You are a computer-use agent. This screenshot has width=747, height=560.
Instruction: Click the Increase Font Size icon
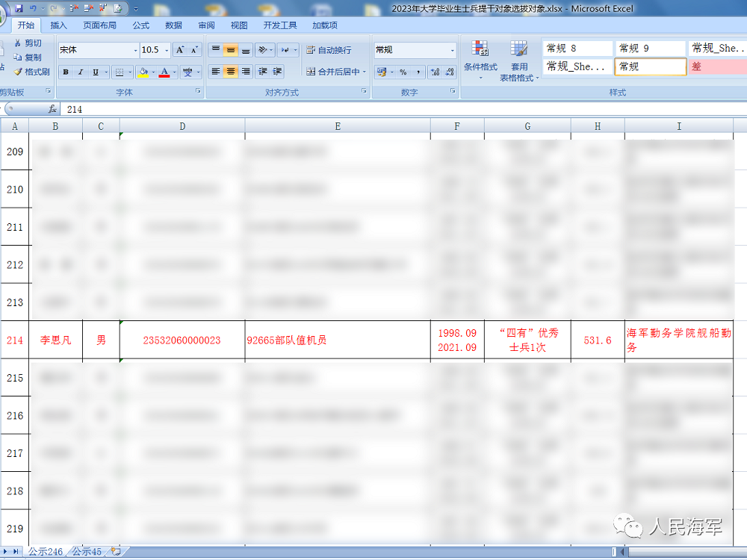pos(180,50)
